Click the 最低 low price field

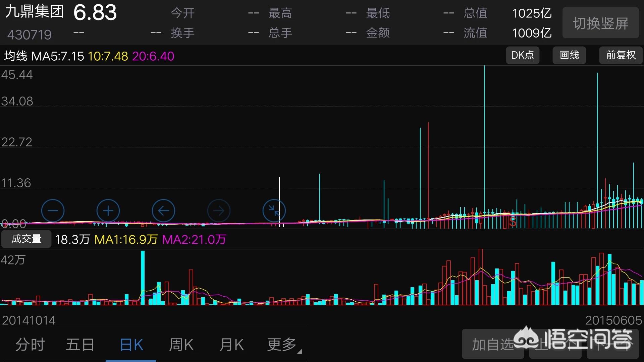click(410, 13)
